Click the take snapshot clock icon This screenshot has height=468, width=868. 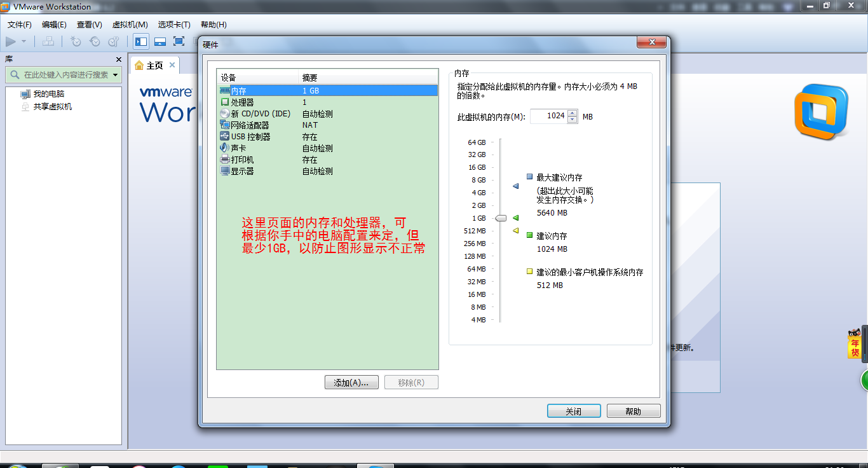(76, 42)
